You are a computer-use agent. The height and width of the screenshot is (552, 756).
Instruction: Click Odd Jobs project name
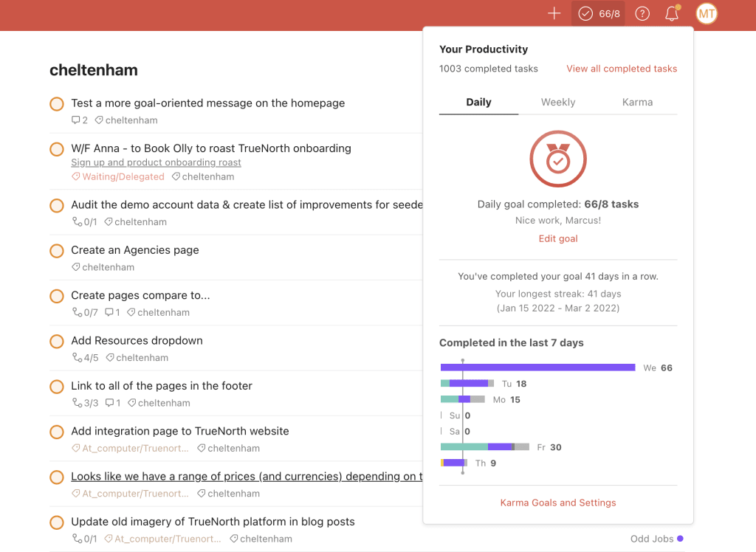pos(652,539)
